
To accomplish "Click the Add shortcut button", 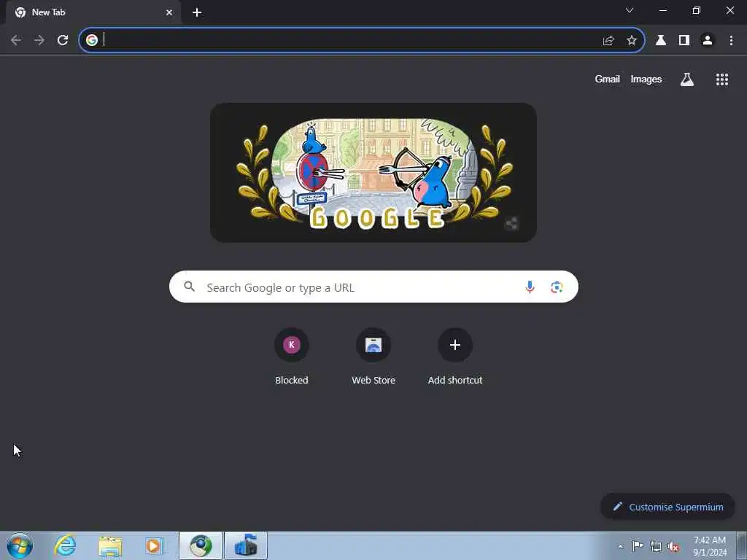I will 455,356.
